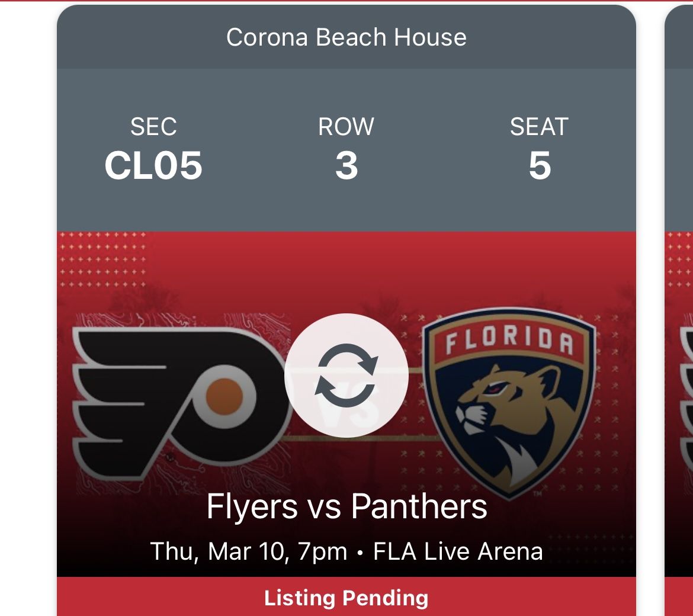Tap the dotted pattern on event banner
Image resolution: width=693 pixels, height=616 pixels.
104,261
